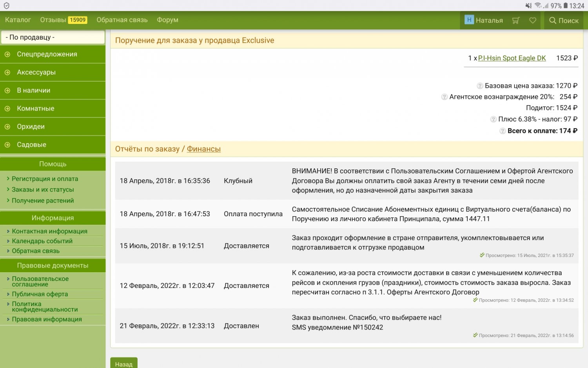The width and height of the screenshot is (588, 368).
Task: Expand the Спецпредложения category
Action: coord(47,54)
